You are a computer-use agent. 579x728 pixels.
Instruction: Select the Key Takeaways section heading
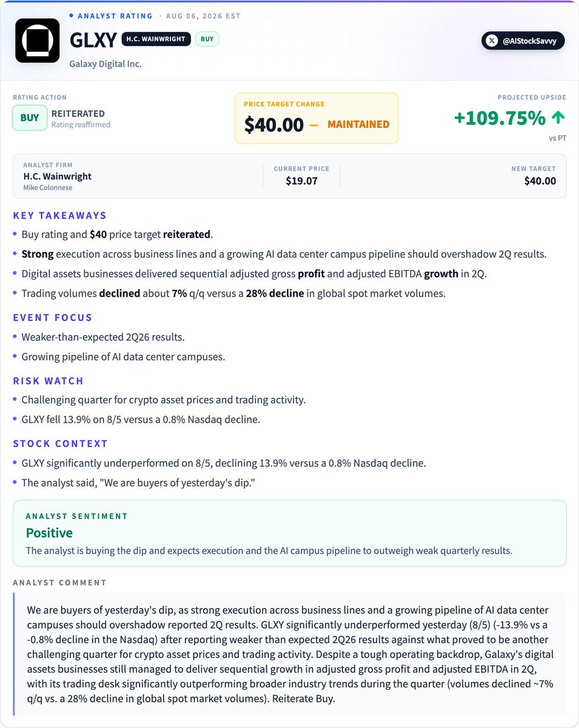pyautogui.click(x=59, y=215)
